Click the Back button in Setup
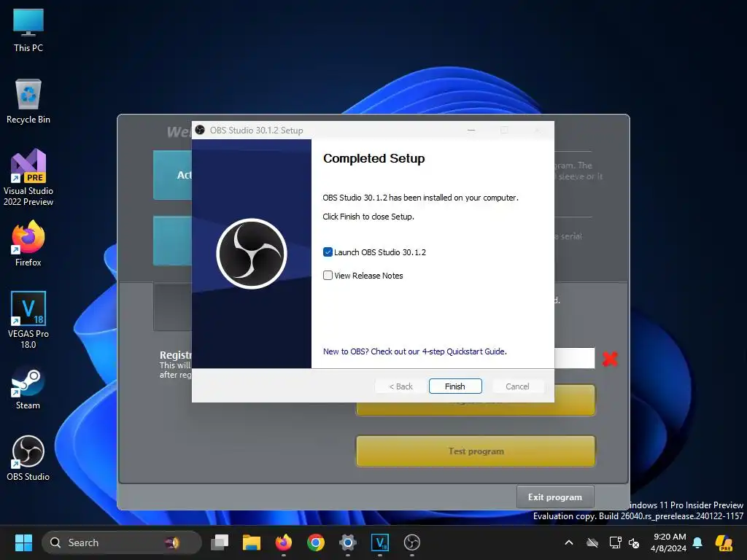The image size is (747, 560). [x=401, y=386]
